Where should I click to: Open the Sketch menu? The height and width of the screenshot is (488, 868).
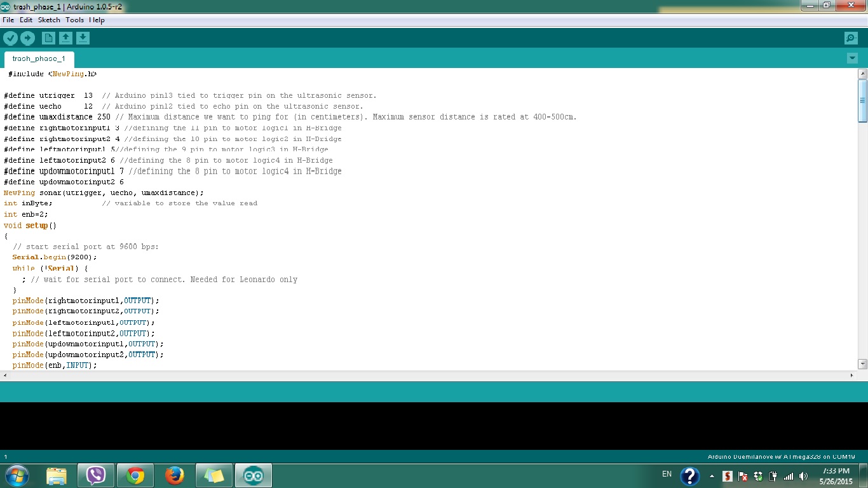(49, 20)
